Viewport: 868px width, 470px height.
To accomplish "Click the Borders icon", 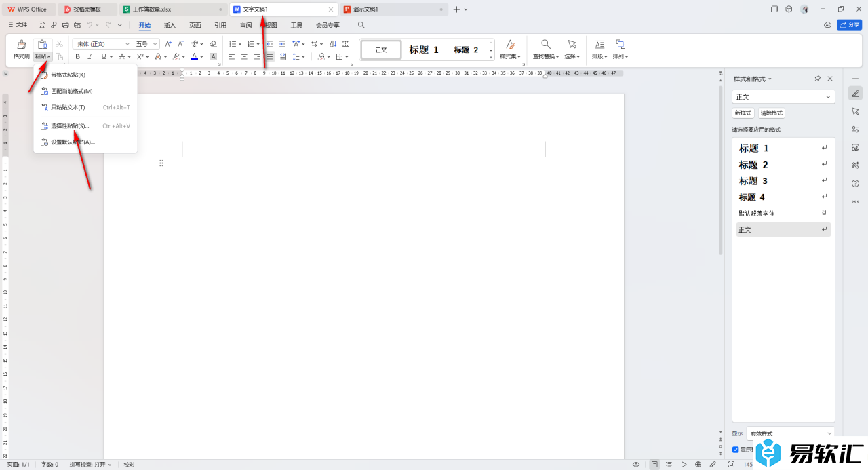I will click(x=340, y=57).
